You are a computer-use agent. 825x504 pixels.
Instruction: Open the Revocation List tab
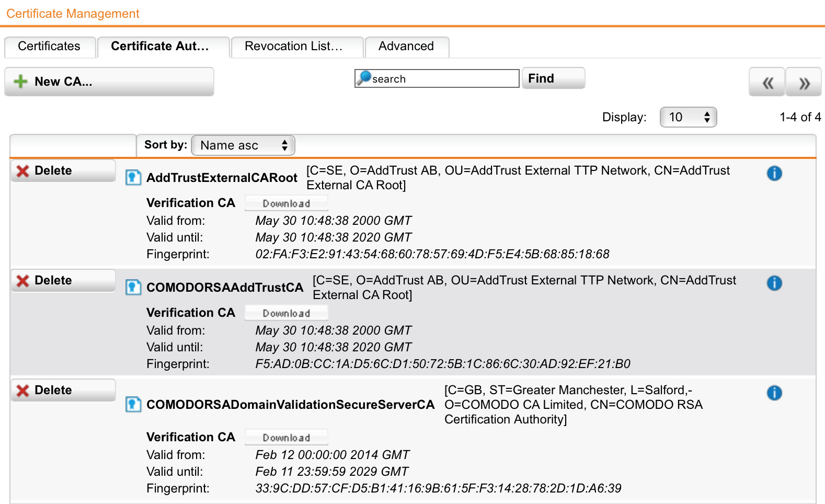(x=296, y=47)
